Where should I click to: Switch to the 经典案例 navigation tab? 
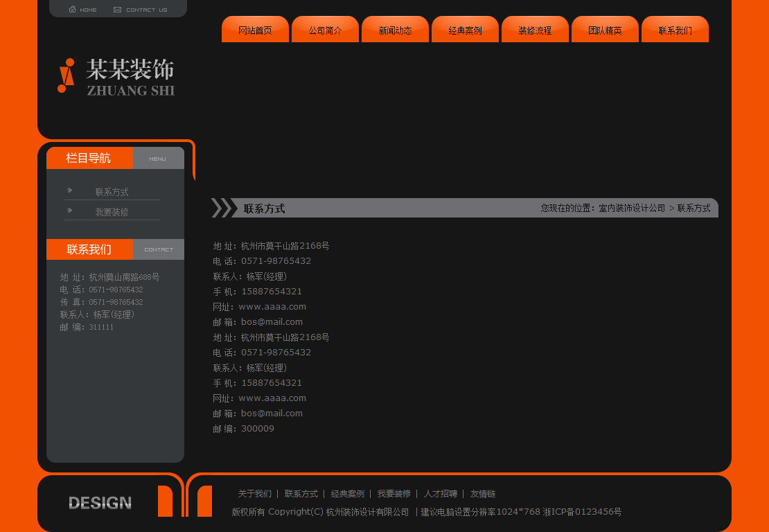pyautogui.click(x=465, y=29)
